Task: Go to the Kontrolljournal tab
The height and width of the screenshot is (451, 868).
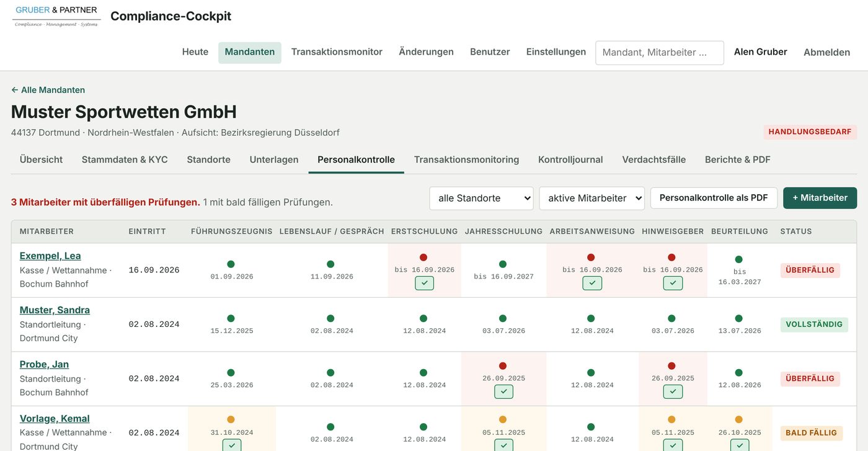Action: point(570,159)
